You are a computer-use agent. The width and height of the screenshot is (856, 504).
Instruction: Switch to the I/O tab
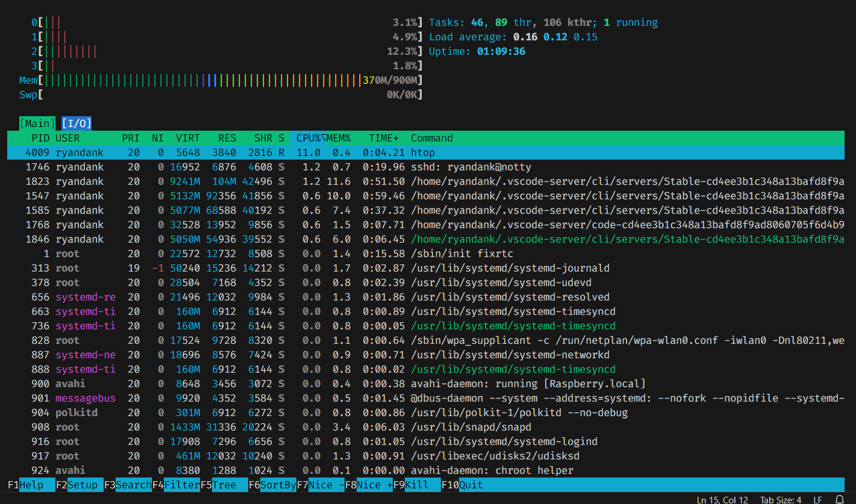coord(77,123)
